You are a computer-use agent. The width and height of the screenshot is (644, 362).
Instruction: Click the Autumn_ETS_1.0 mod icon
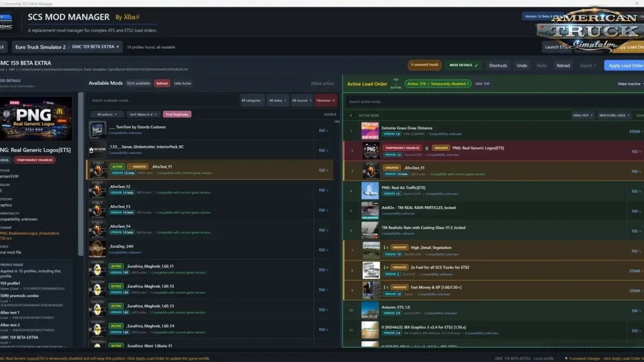[370, 310]
